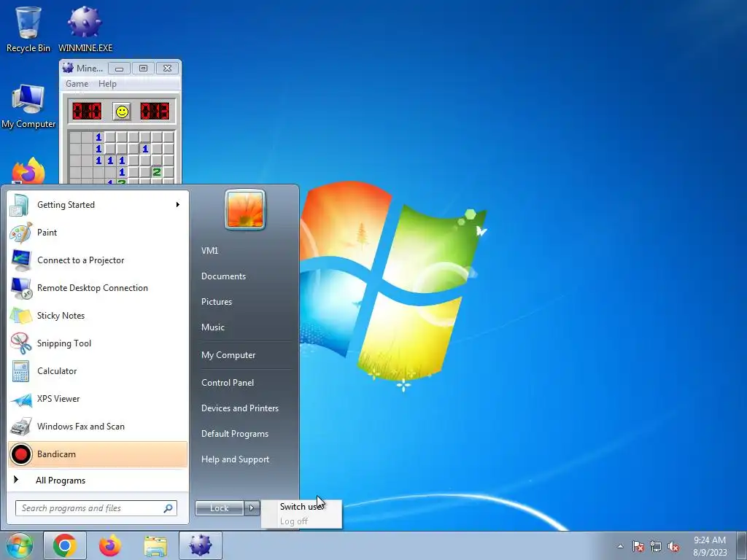The width and height of the screenshot is (747, 560).
Task: Choose Switch user from the power menu
Action: (x=301, y=507)
